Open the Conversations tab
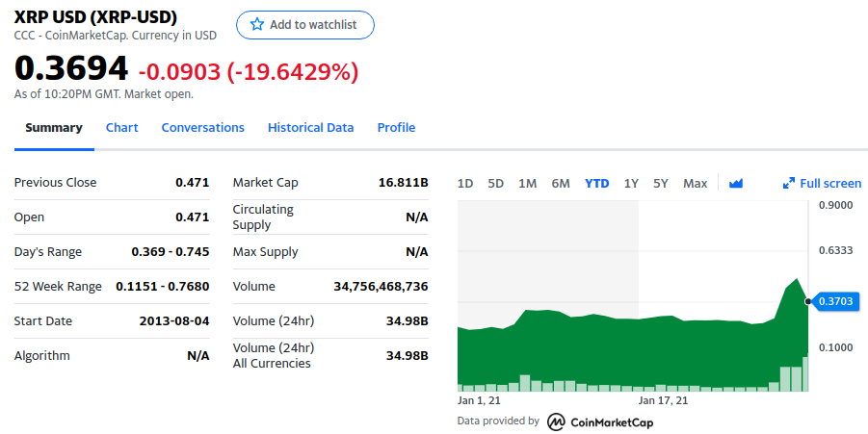Viewport: 868px width, 434px height. click(x=202, y=128)
